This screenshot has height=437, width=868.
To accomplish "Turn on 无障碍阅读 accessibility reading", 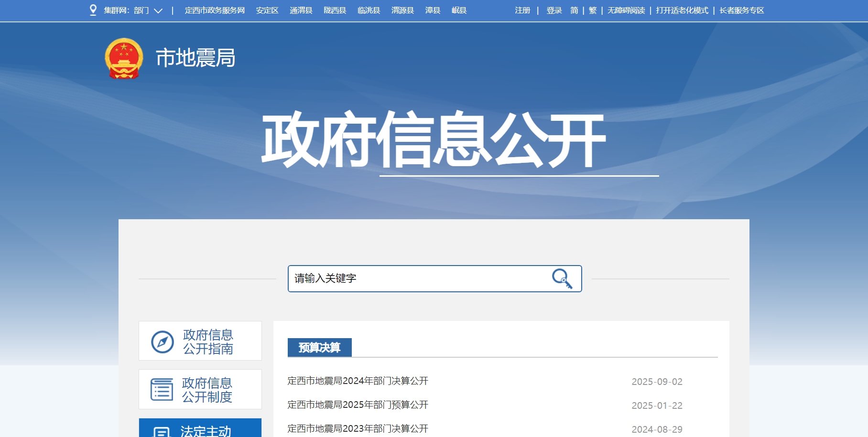I will 626,11.
